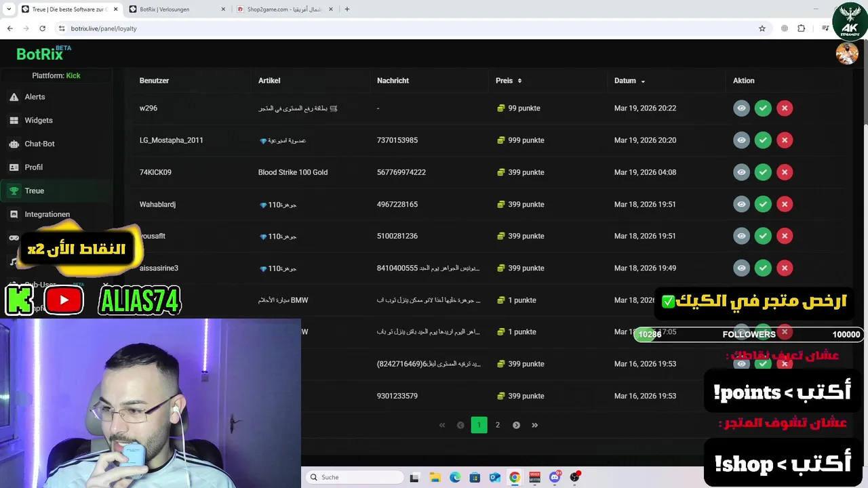This screenshot has height=488, width=868.
Task: Approve w296's redemption with the green check
Action: (x=763, y=108)
